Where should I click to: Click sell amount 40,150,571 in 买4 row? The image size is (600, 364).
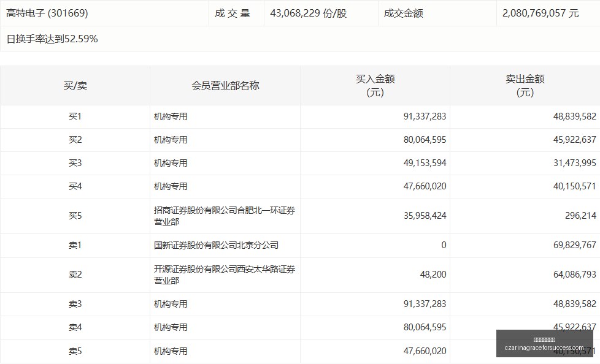click(575, 186)
